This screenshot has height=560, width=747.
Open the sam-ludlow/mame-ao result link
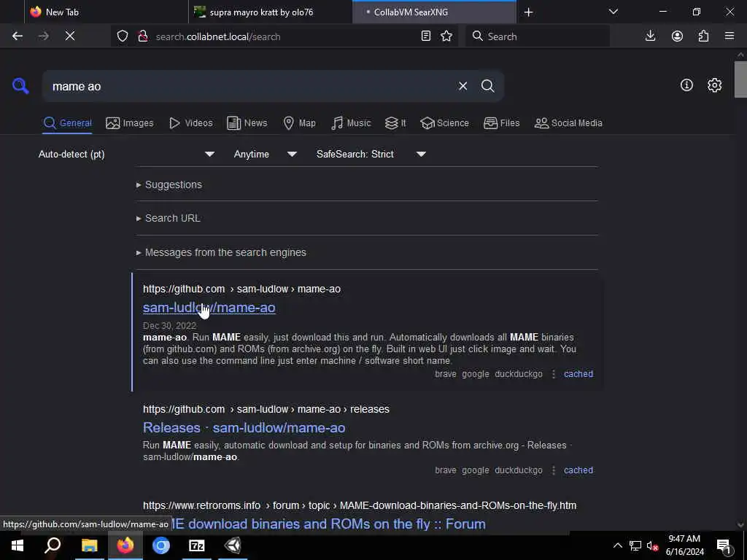[209, 308]
